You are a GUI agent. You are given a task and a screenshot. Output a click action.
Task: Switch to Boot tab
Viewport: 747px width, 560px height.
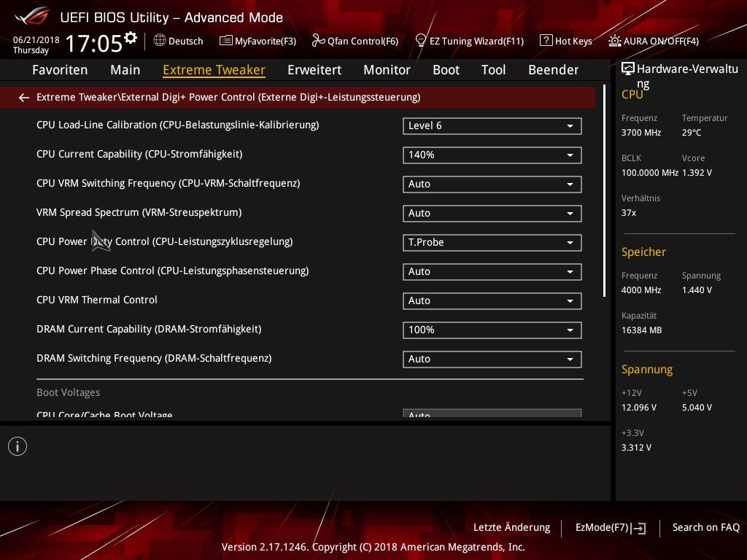click(446, 70)
